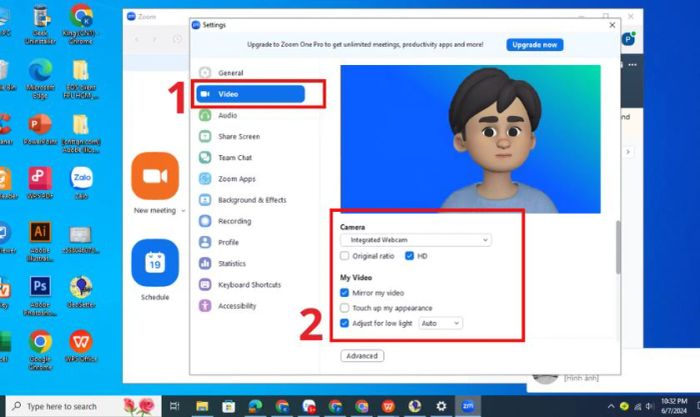Open the Schedule calendar icon in Zoom
The height and width of the screenshot is (417, 700).
[155, 263]
